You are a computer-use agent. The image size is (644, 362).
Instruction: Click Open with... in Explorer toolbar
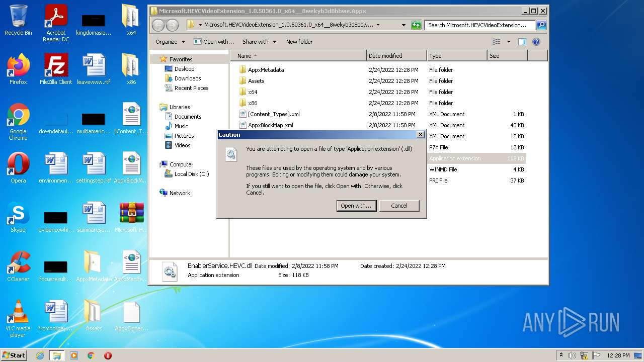pyautogui.click(x=214, y=42)
